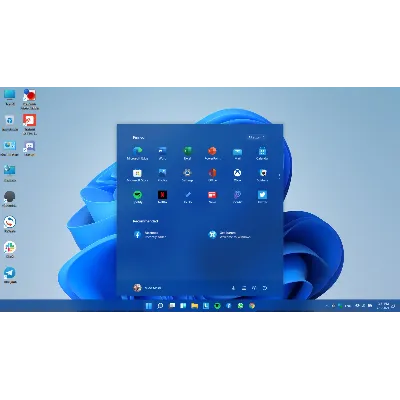Open Facebook from the taskbar
400x400 pixels.
tap(229, 305)
